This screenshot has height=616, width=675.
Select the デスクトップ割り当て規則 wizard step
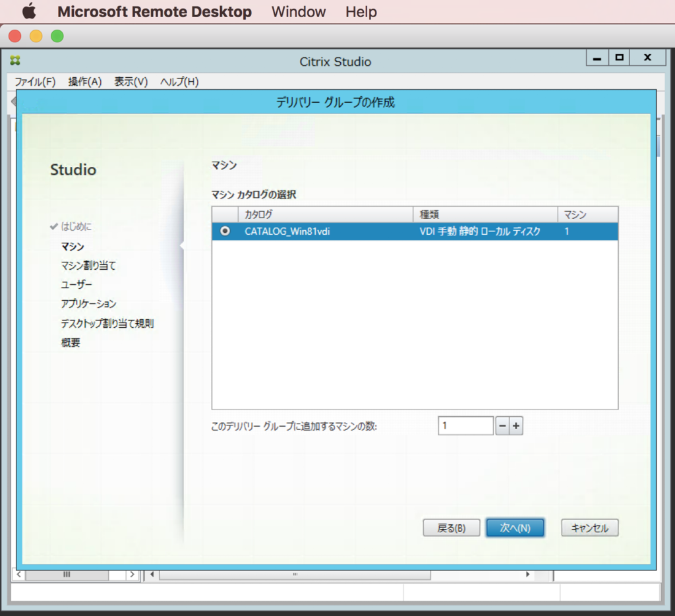pyautogui.click(x=107, y=323)
